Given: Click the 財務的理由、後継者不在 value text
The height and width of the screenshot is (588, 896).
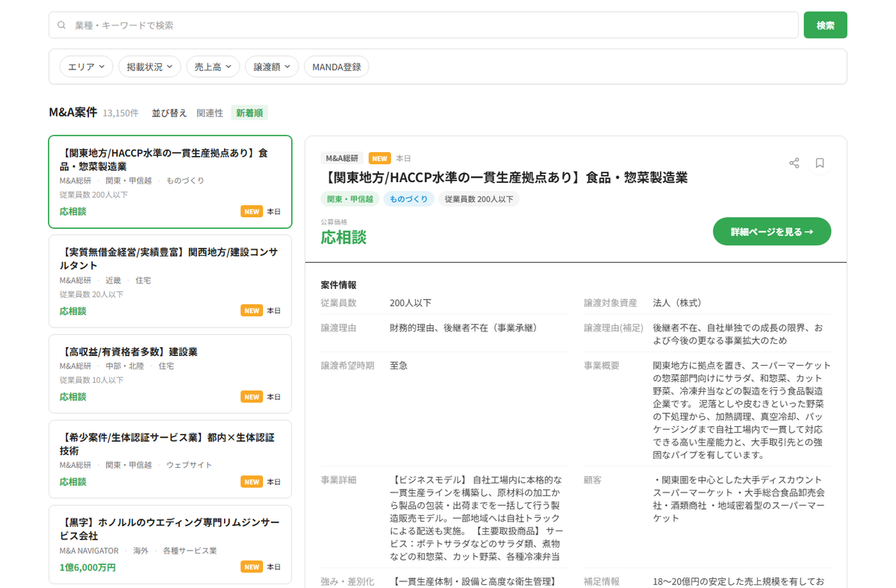Looking at the screenshot, I should (x=464, y=328).
